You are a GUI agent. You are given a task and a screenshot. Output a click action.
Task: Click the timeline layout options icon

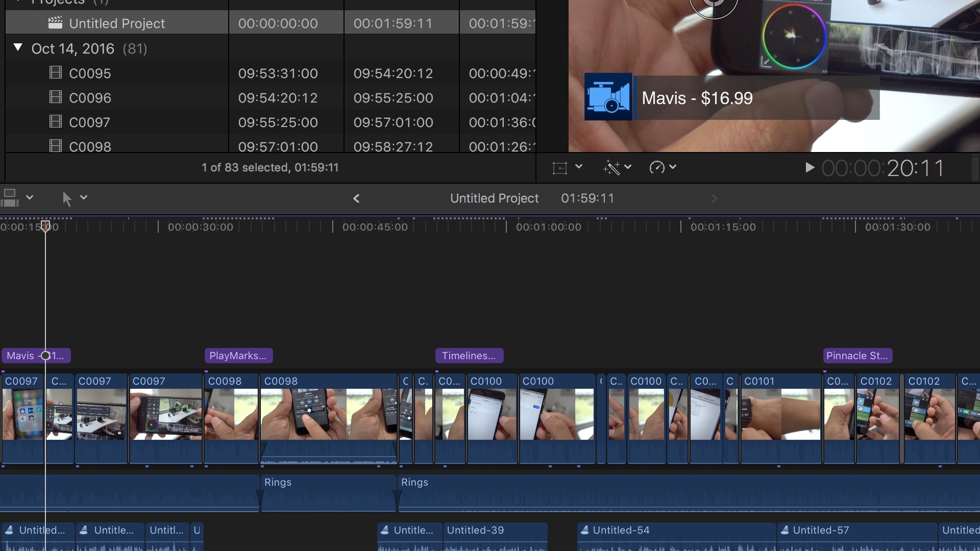(x=10, y=197)
